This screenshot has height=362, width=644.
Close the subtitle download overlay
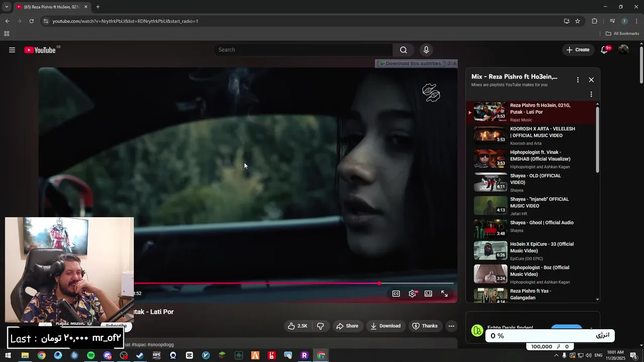click(454, 63)
